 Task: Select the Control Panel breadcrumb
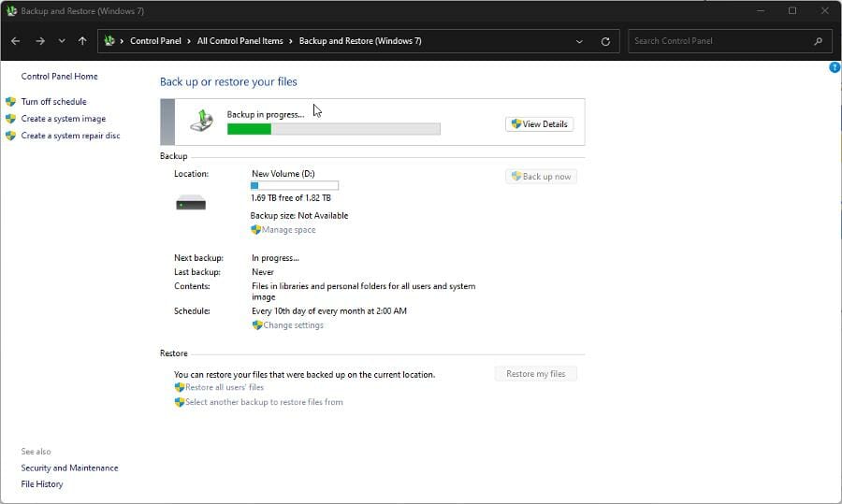pos(155,41)
